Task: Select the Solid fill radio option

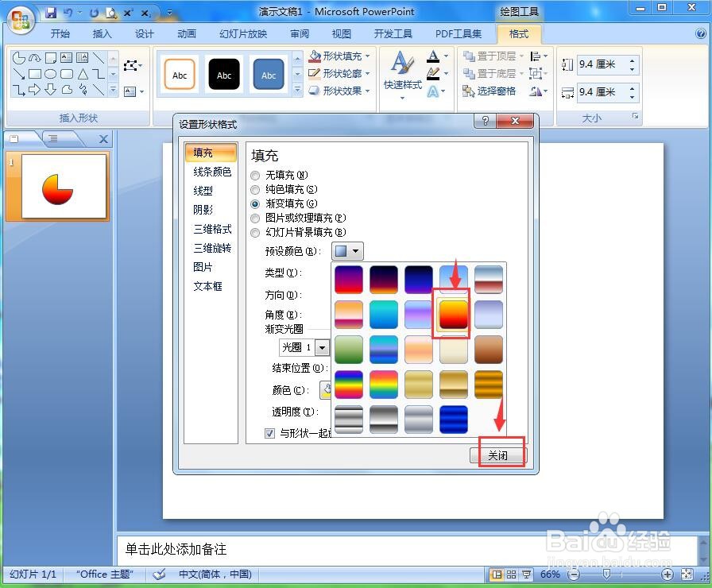Action: (255, 190)
